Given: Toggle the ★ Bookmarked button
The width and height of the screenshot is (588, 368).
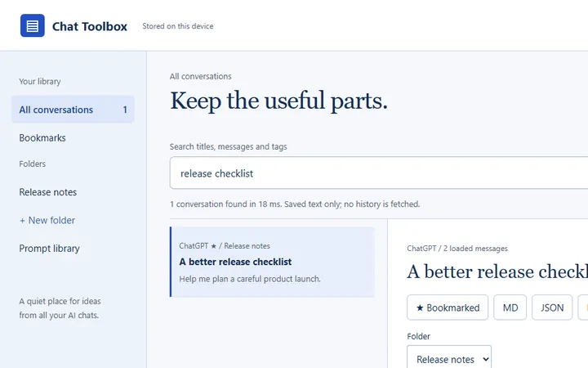Looking at the screenshot, I should point(448,307).
